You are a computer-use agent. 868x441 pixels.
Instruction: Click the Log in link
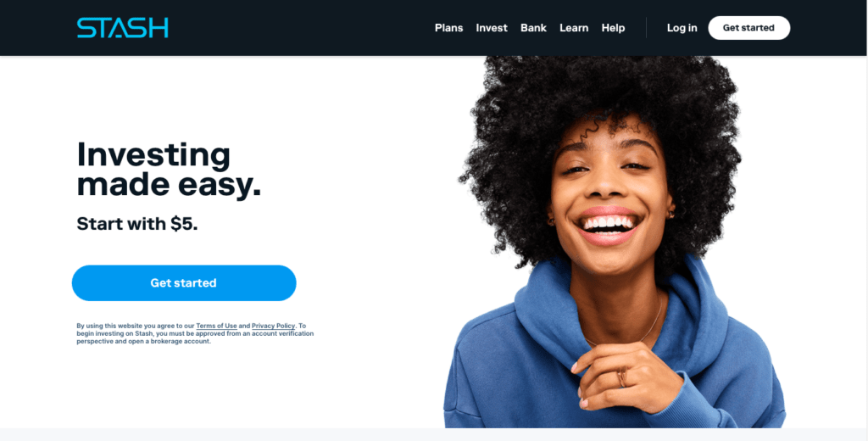[682, 28]
